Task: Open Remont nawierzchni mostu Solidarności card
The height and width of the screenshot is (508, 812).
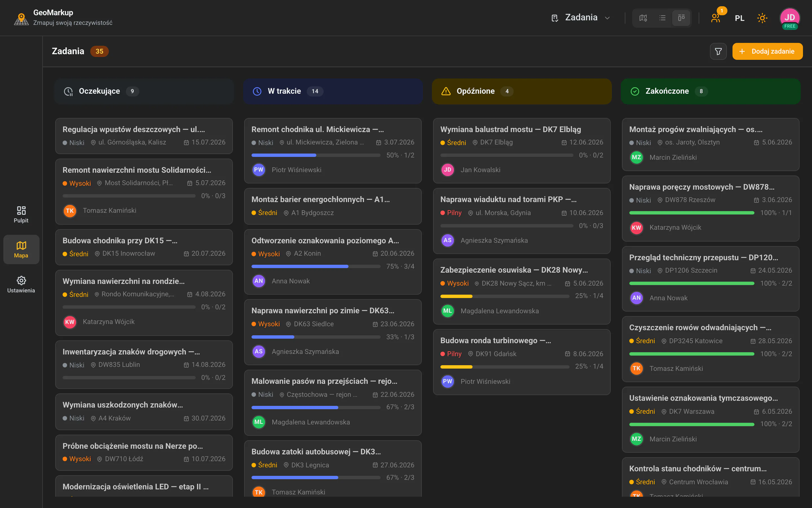Action: 144,192
